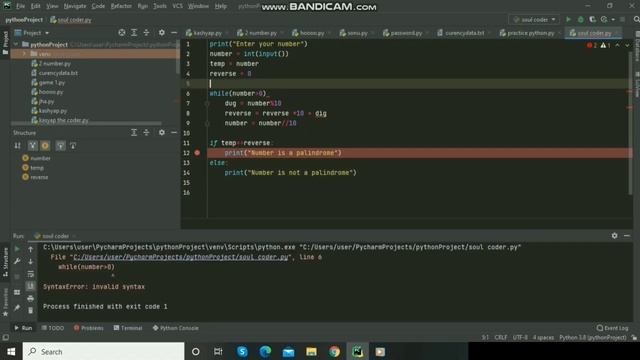The width and height of the screenshot is (640, 360).
Task: Print the run console output
Action: pyautogui.click(x=31, y=299)
